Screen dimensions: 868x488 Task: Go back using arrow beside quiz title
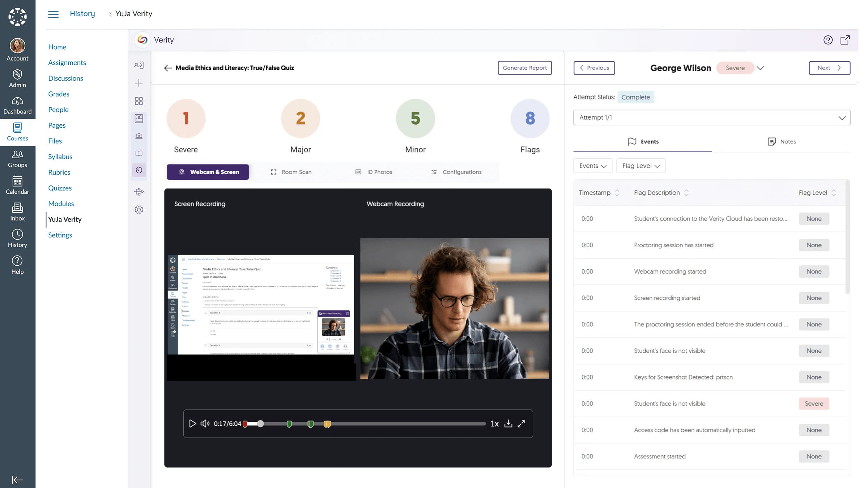click(x=168, y=68)
